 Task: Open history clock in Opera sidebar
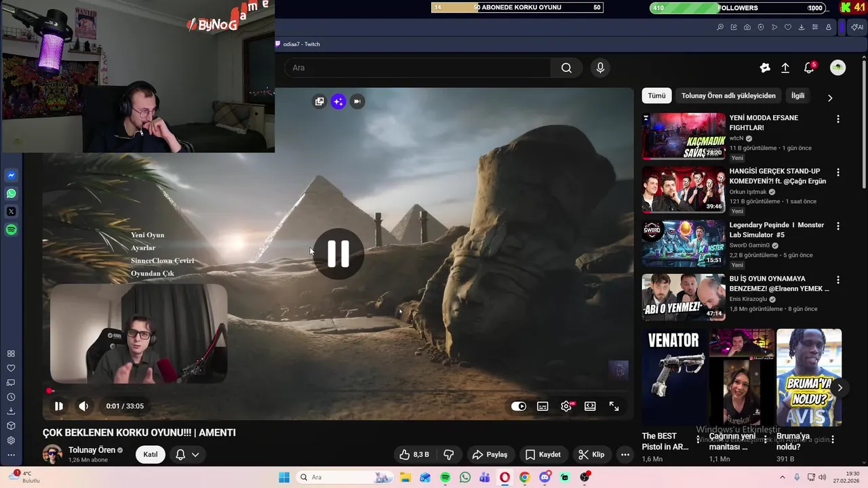(11, 397)
